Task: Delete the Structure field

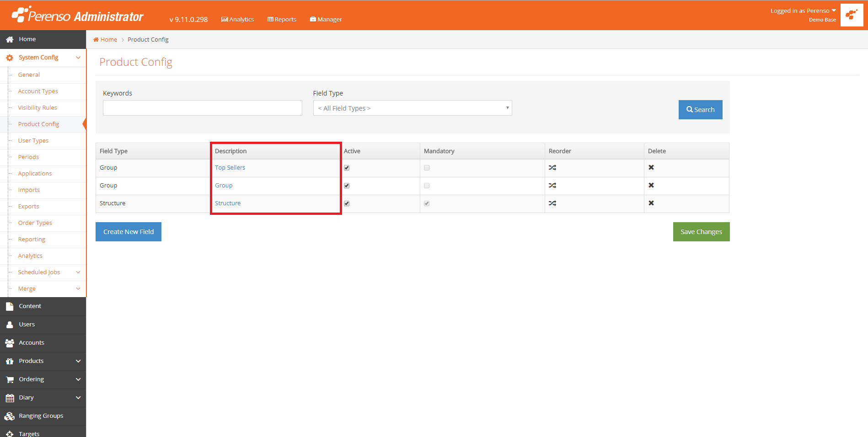Action: 651,203
